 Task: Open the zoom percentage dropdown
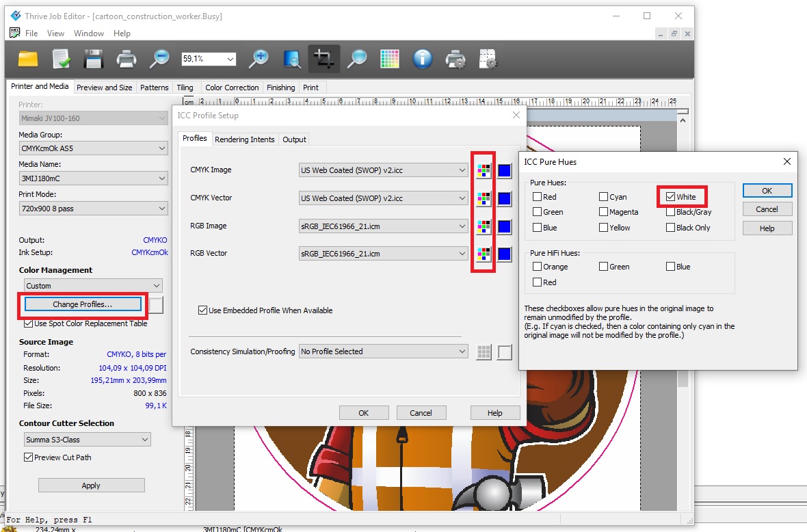[x=230, y=59]
